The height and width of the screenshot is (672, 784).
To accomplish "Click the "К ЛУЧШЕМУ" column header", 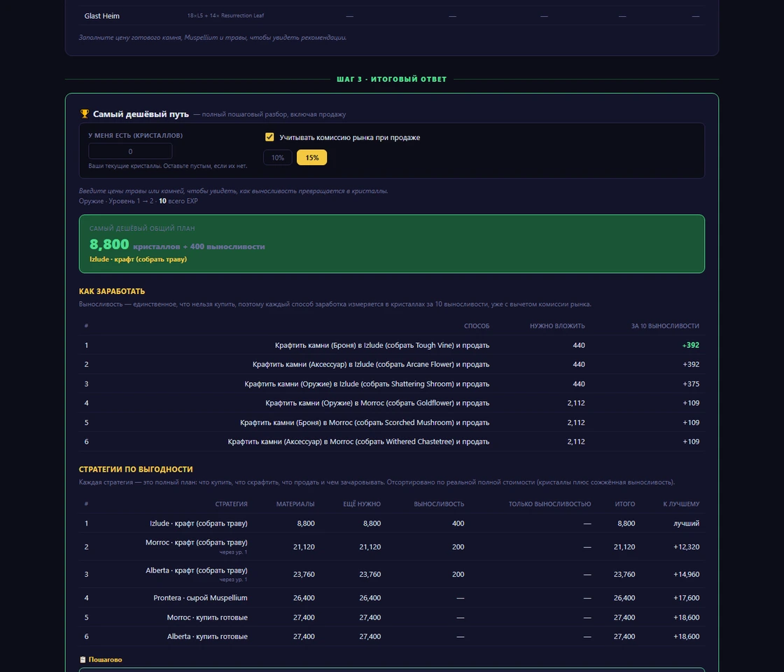I will pyautogui.click(x=681, y=504).
